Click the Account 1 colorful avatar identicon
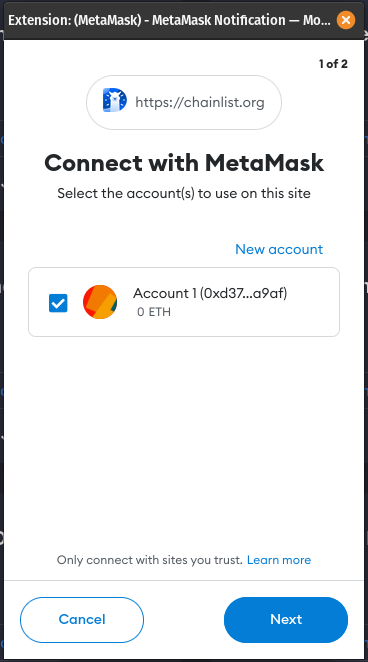 pyautogui.click(x=100, y=302)
